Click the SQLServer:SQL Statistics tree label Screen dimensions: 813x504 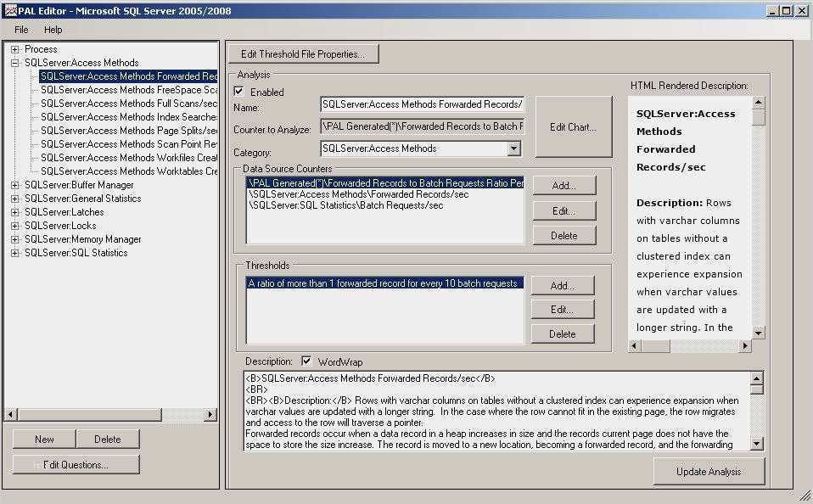tap(76, 253)
